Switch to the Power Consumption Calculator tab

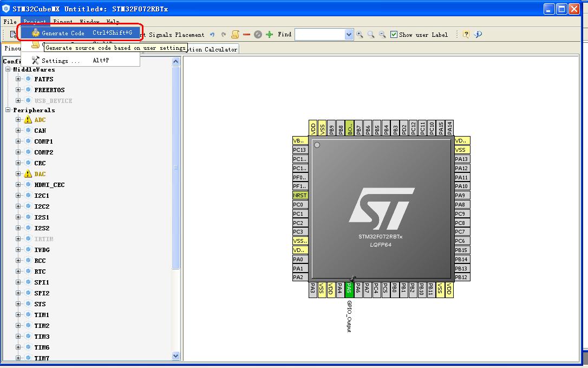coord(213,49)
